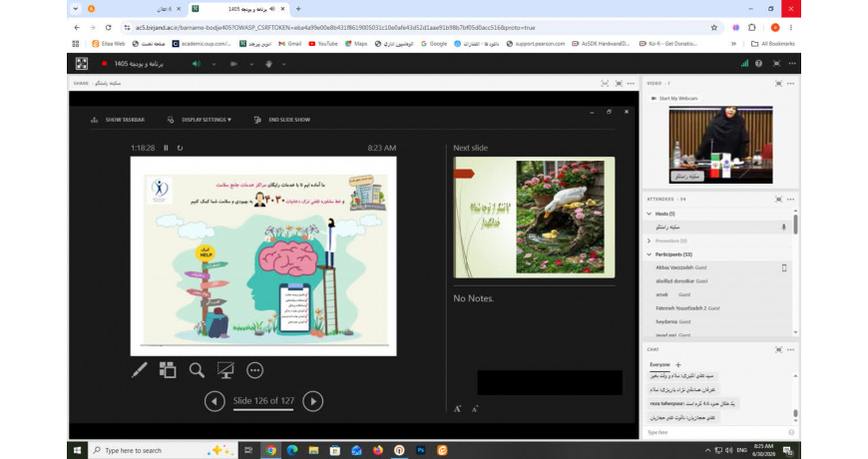Screen dimensions: 868x459
Task: Open the Gmail bookmark
Action: click(289, 44)
